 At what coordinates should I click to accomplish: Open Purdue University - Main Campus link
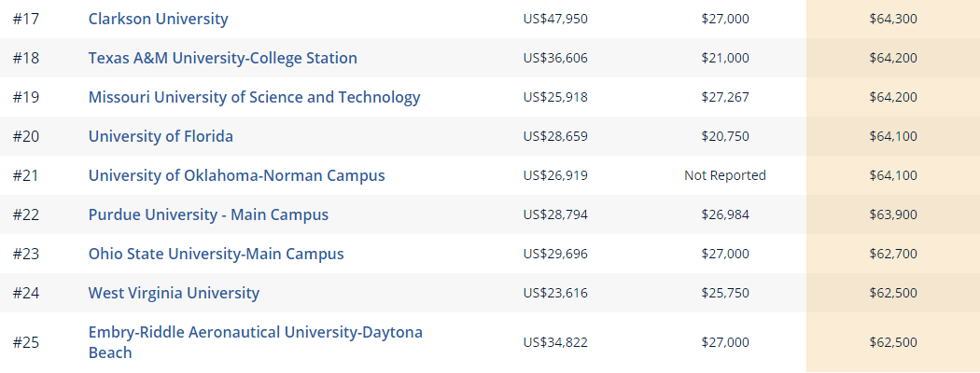208,214
